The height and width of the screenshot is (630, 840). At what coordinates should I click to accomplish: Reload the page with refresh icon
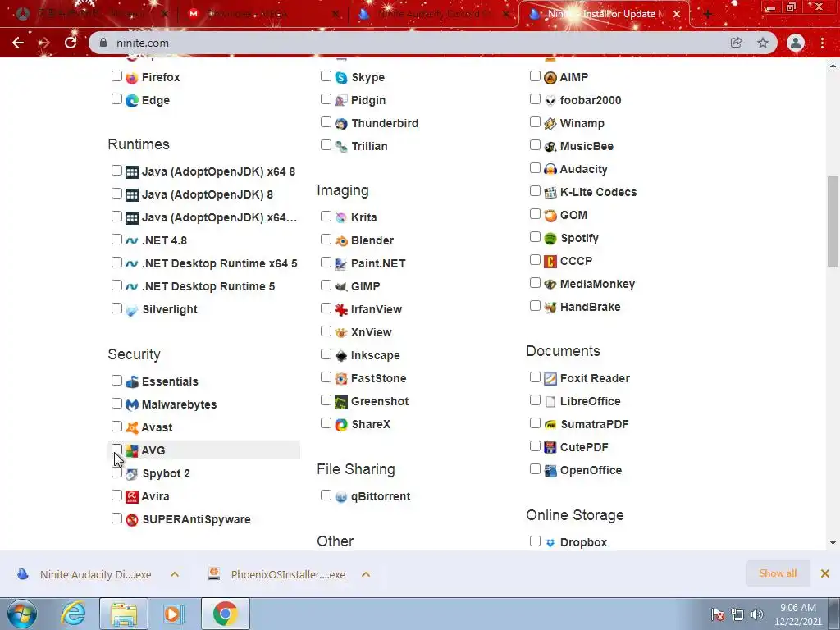tap(71, 43)
